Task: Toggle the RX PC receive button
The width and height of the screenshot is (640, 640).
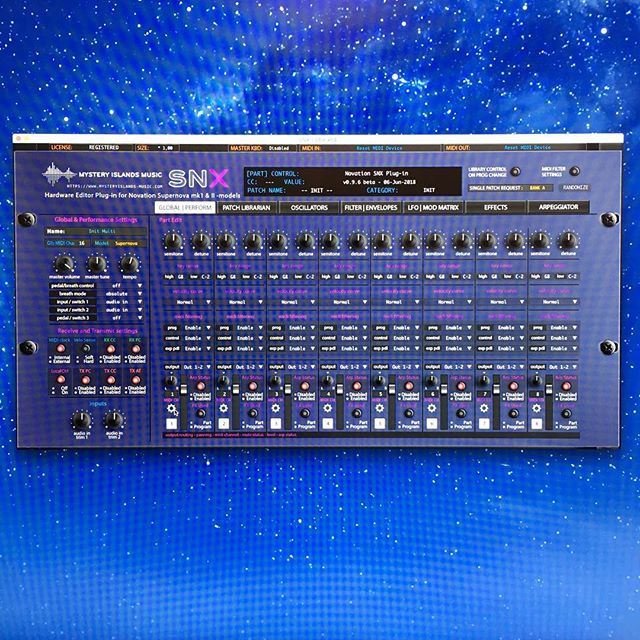Action: [x=136, y=349]
